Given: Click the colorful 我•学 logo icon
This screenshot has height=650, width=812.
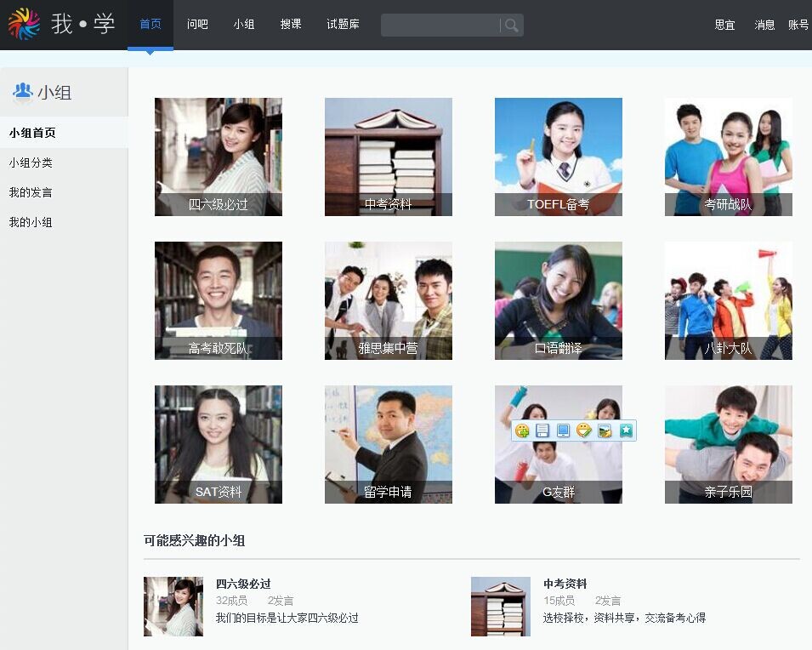Looking at the screenshot, I should click(24, 24).
